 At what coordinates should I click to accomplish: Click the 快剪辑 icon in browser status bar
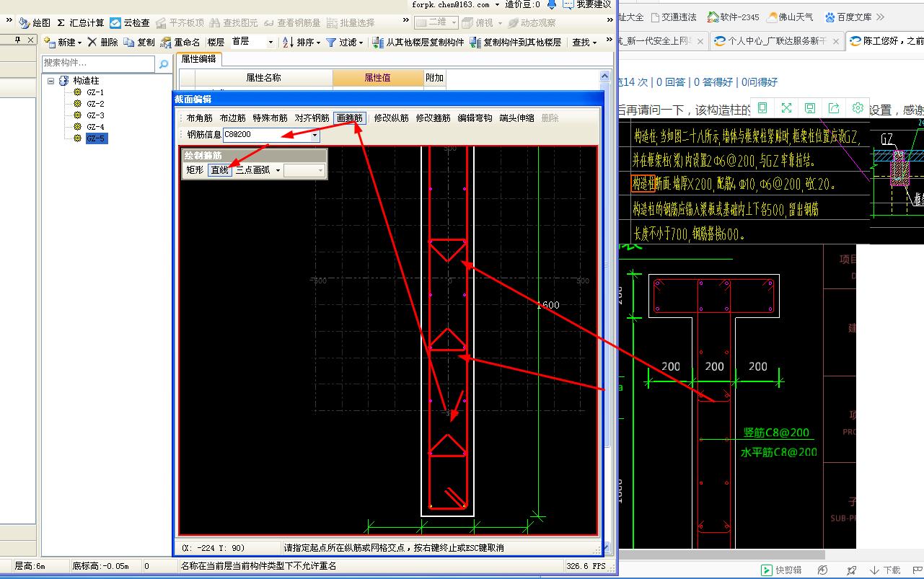pyautogui.click(x=767, y=570)
